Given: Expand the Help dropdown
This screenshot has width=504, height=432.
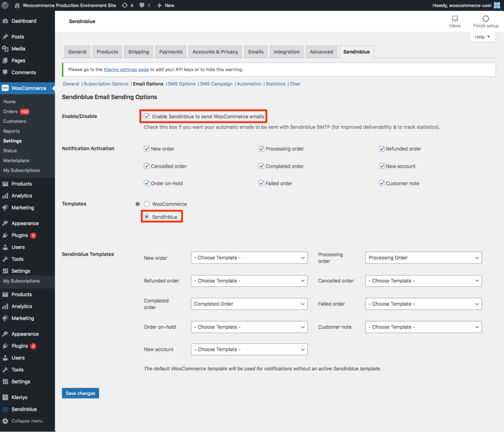Looking at the screenshot, I should (482, 36).
